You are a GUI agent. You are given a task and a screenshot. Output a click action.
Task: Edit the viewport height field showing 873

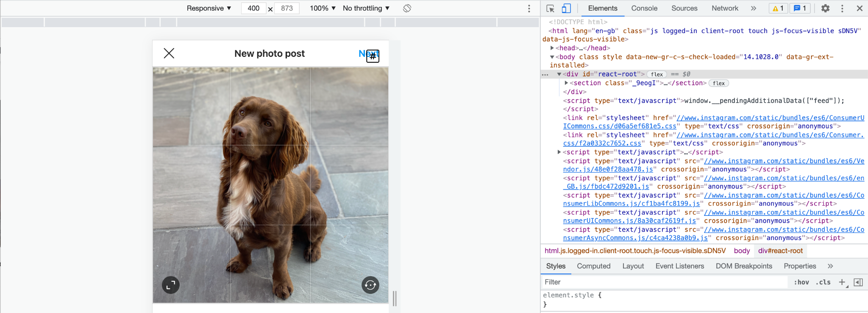287,8
